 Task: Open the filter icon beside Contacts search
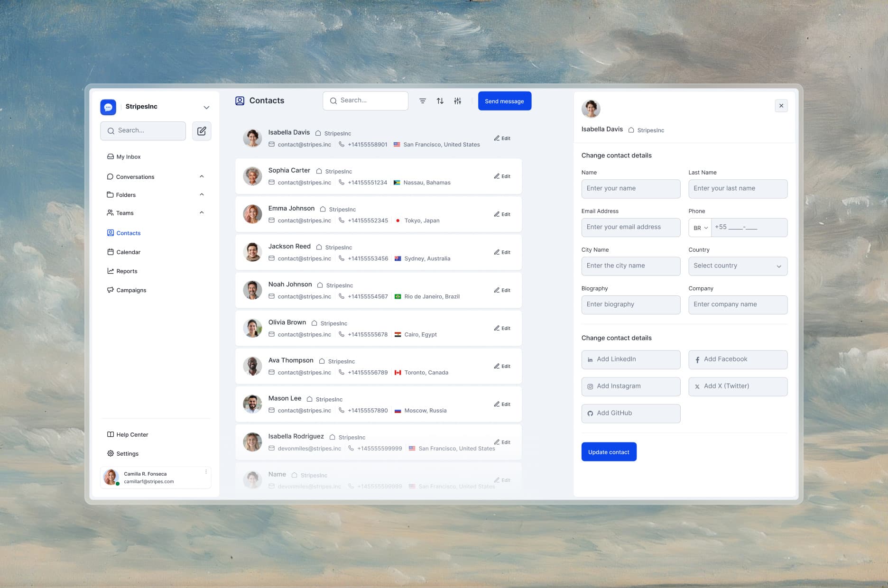point(423,101)
